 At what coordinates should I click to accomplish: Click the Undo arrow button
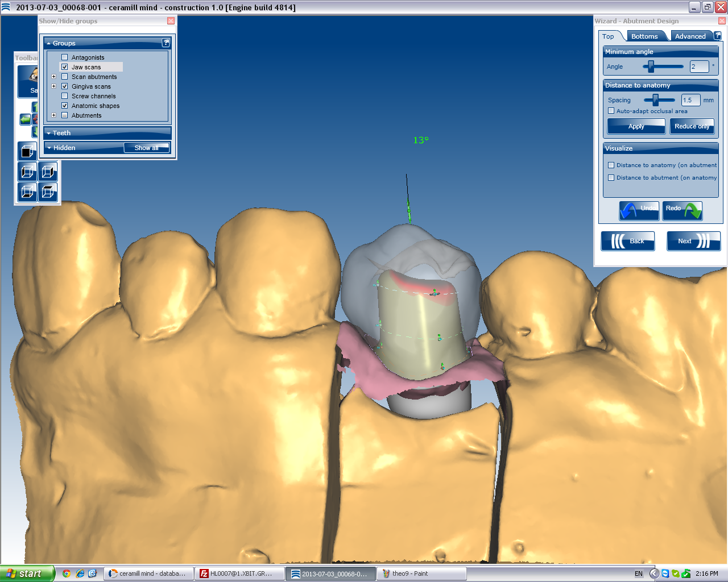click(639, 210)
